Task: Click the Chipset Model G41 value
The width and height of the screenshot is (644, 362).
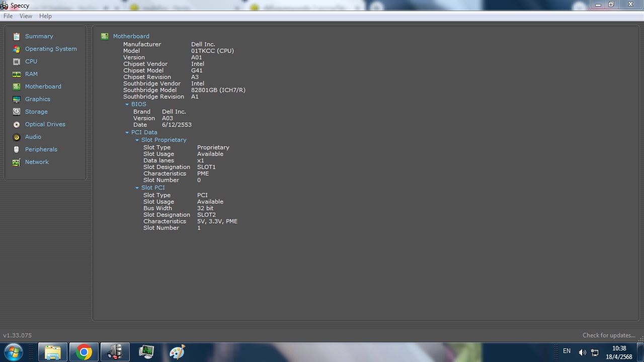Action: click(x=197, y=70)
